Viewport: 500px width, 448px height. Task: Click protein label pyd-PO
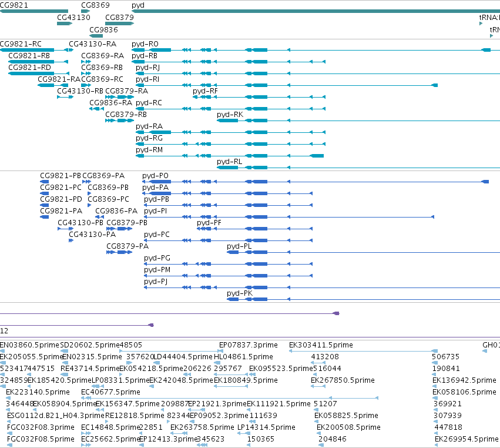pos(155,176)
